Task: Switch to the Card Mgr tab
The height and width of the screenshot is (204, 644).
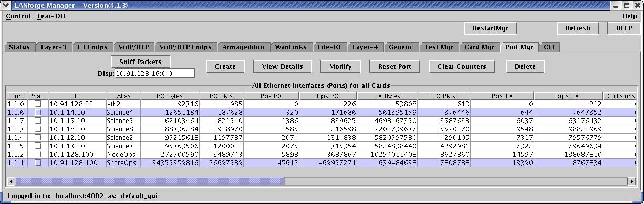Action: (x=480, y=47)
